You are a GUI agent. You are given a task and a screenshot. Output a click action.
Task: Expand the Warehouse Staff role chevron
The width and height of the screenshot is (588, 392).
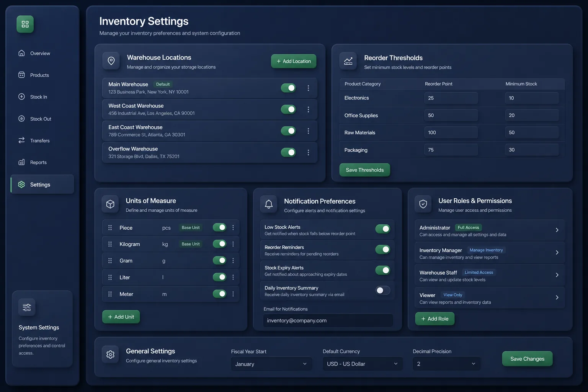point(557,275)
